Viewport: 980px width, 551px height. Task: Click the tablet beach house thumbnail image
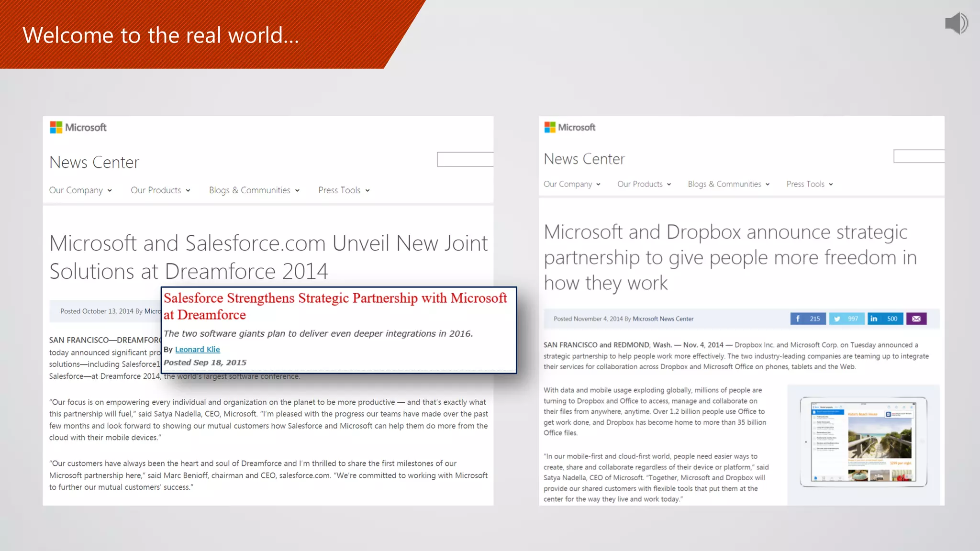click(863, 442)
